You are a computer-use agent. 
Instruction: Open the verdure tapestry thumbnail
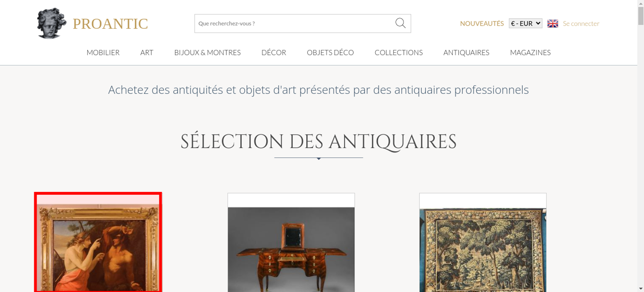click(x=483, y=242)
